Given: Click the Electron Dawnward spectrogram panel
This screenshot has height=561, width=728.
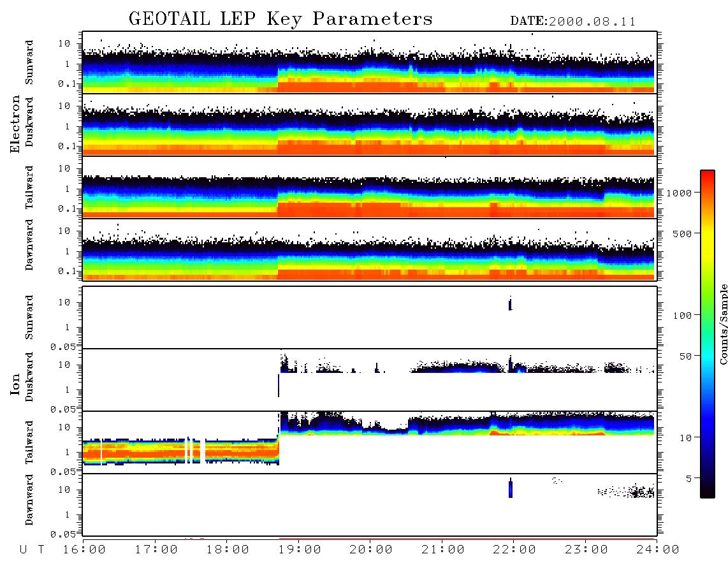Looking at the screenshot, I should pyautogui.click(x=370, y=249).
